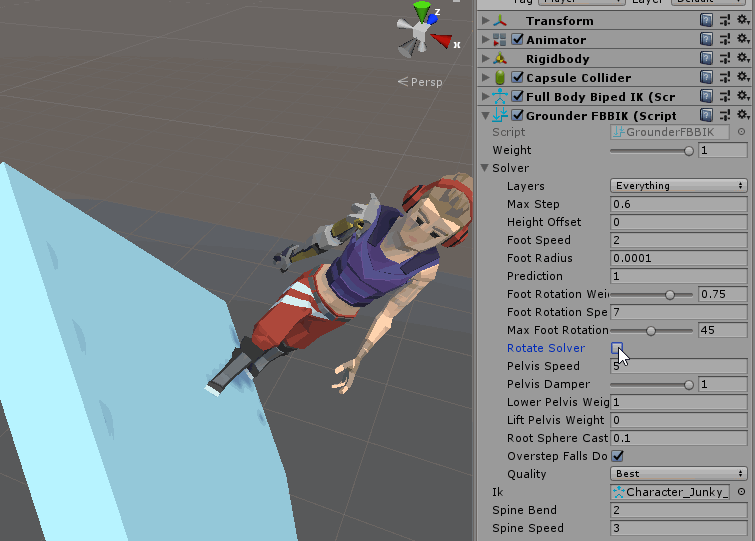Open preset icon for Rigidbody component
This screenshot has width=755, height=541.
click(x=725, y=58)
